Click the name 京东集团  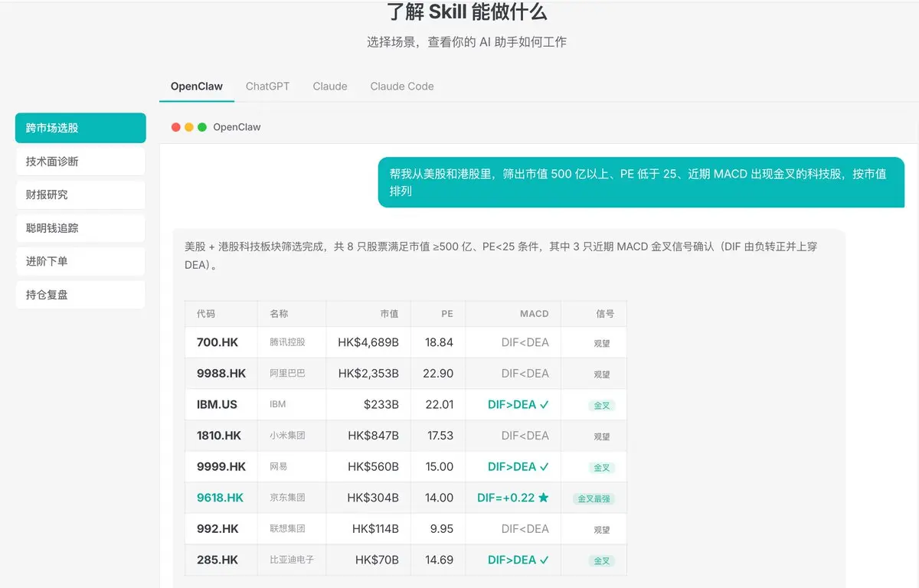[x=287, y=498]
